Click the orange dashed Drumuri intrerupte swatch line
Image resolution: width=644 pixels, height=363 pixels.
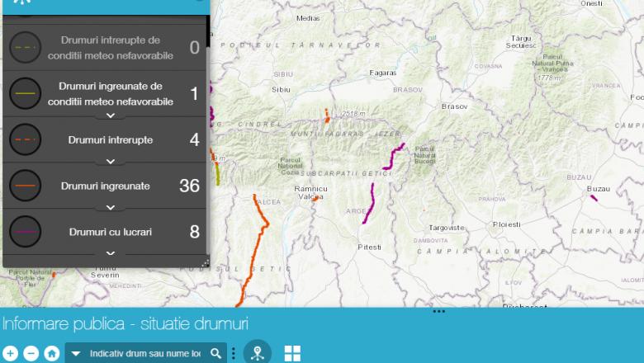pyautogui.click(x=26, y=140)
